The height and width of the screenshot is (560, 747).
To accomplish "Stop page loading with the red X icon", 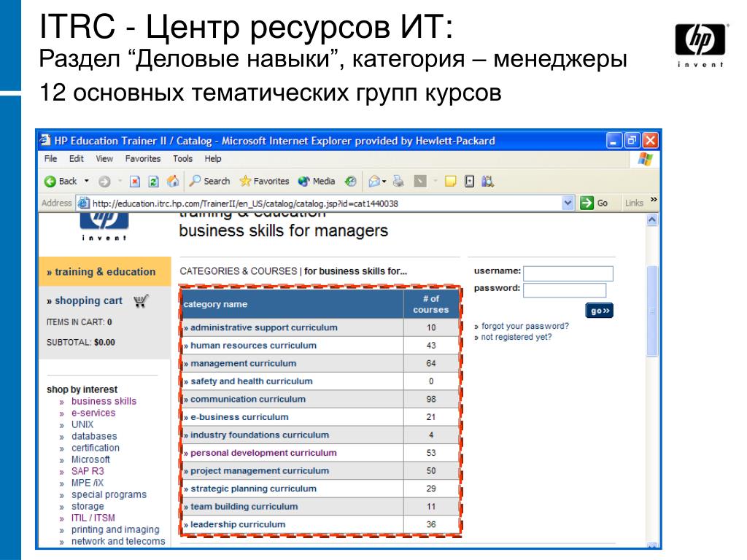I will click(x=135, y=182).
